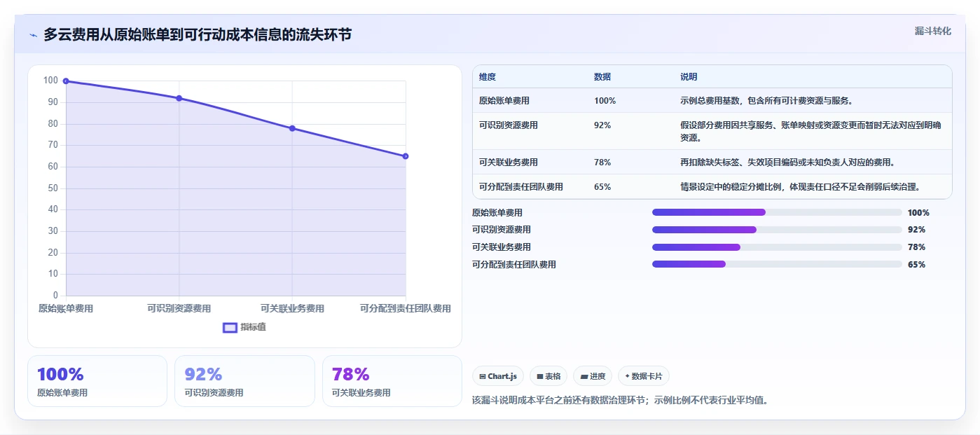Click the icon inside 表格 tag
The image size is (980, 435).
[x=540, y=377]
